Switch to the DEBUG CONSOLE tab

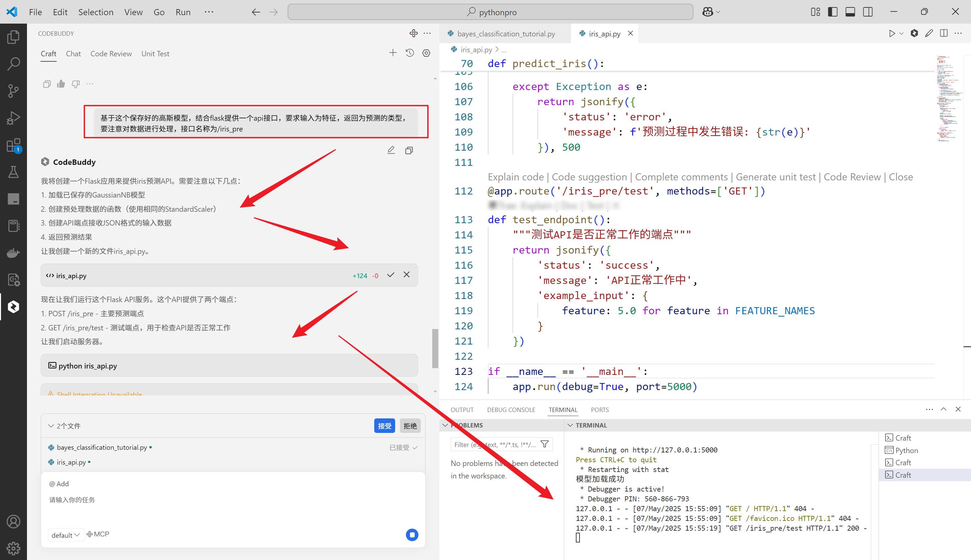(x=511, y=410)
